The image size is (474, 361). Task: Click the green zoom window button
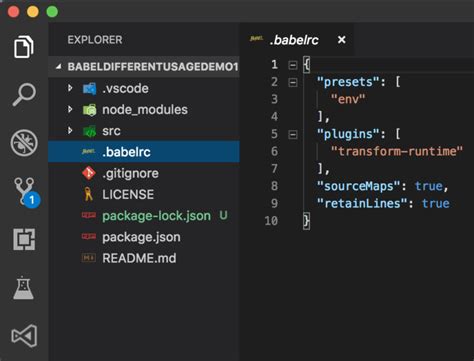click(x=52, y=12)
